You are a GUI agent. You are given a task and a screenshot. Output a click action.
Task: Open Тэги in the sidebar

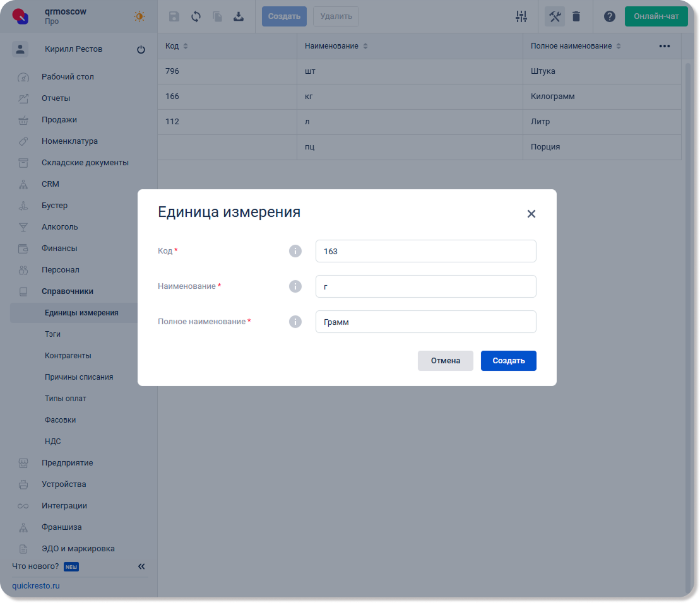pos(53,334)
